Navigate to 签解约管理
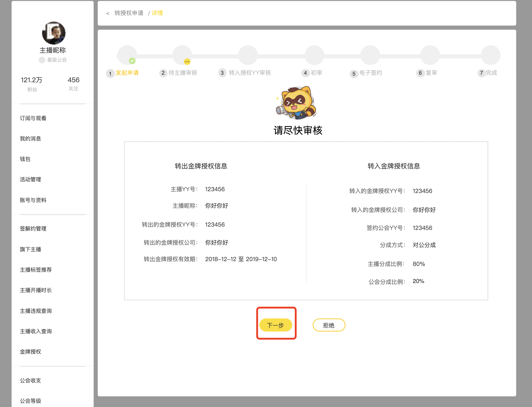 (33, 229)
